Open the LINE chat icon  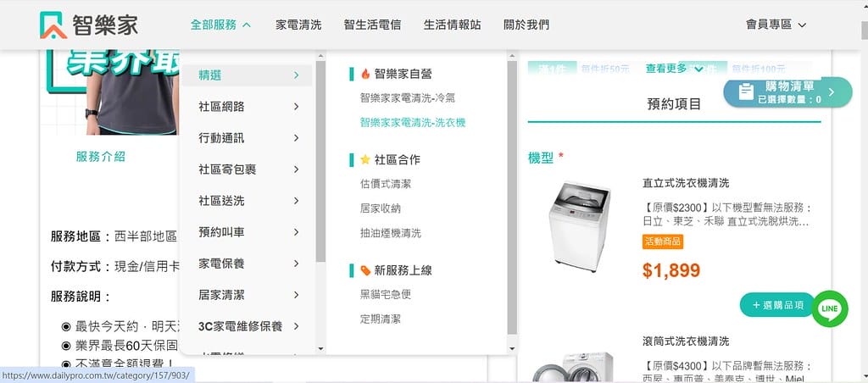click(830, 308)
